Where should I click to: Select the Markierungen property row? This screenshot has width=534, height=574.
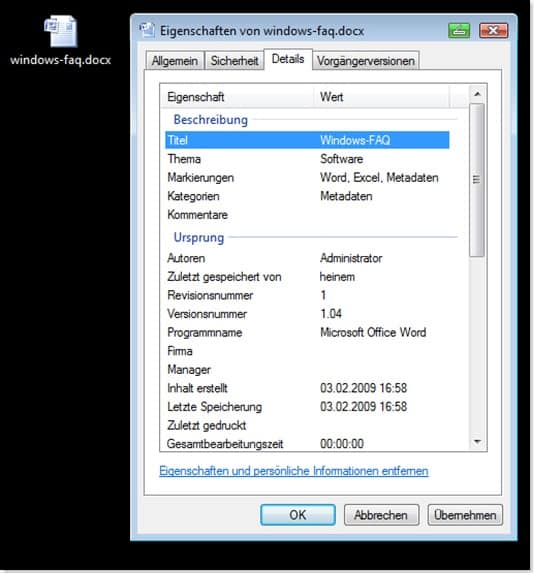[307, 178]
